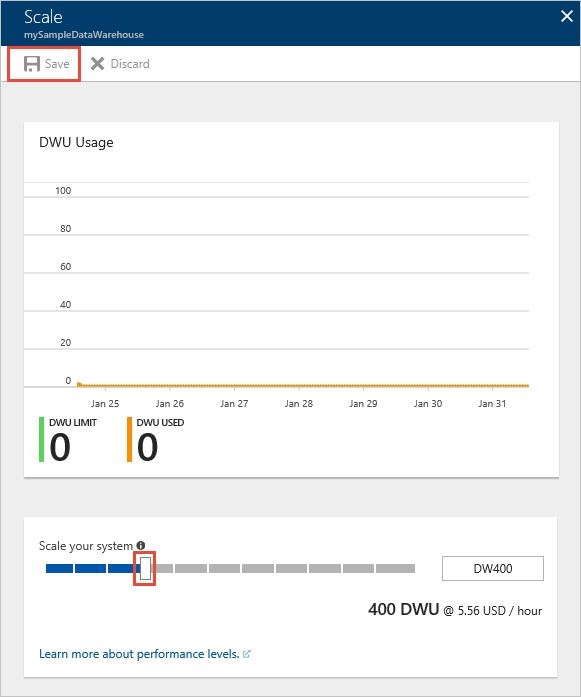This screenshot has height=697, width=581.
Task: Click the Discard label text
Action: pyautogui.click(x=130, y=64)
